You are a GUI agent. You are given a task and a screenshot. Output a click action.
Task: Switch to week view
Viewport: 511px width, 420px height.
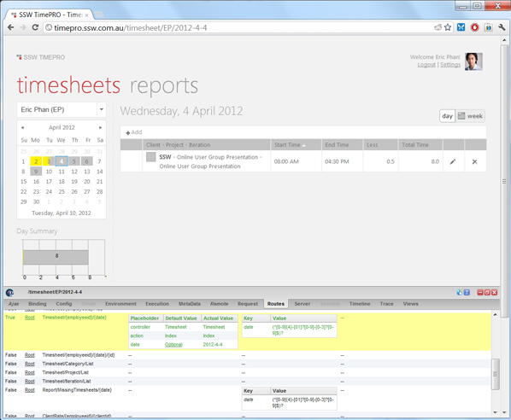[470, 116]
